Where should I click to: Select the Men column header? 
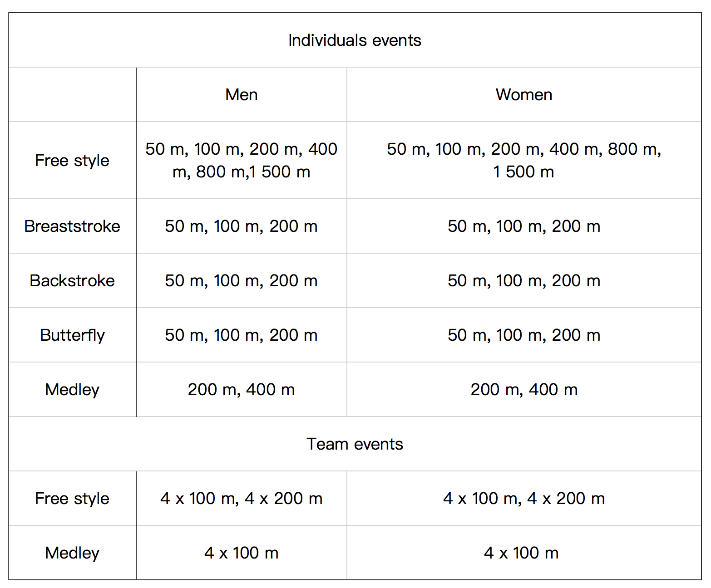tap(242, 95)
